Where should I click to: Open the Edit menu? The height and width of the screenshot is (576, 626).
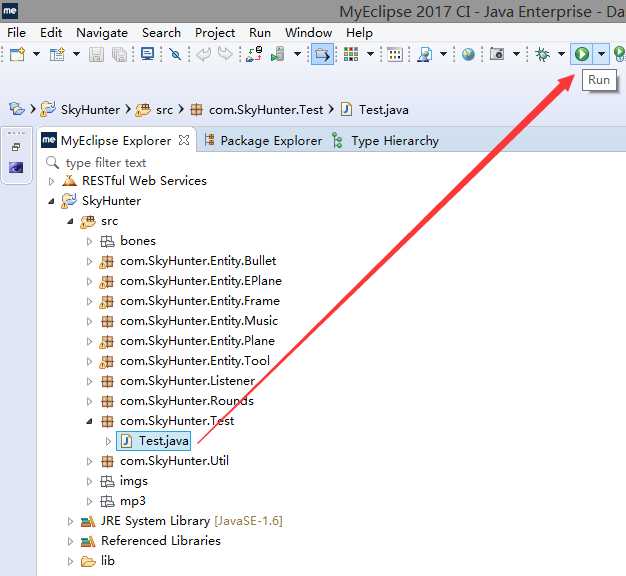click(51, 33)
